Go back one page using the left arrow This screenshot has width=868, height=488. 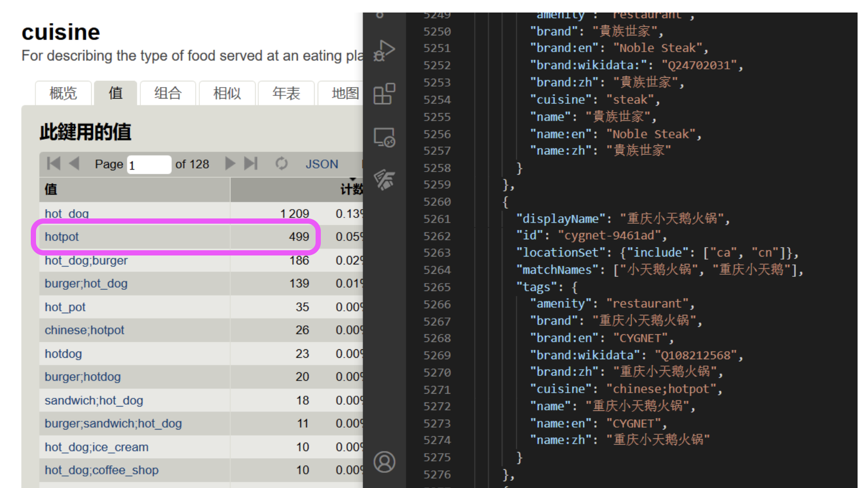point(75,164)
